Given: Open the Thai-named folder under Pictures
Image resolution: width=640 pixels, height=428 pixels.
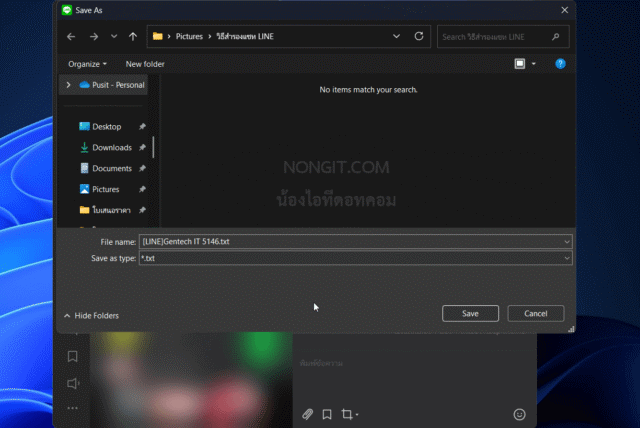Looking at the screenshot, I should click(x=105, y=210).
